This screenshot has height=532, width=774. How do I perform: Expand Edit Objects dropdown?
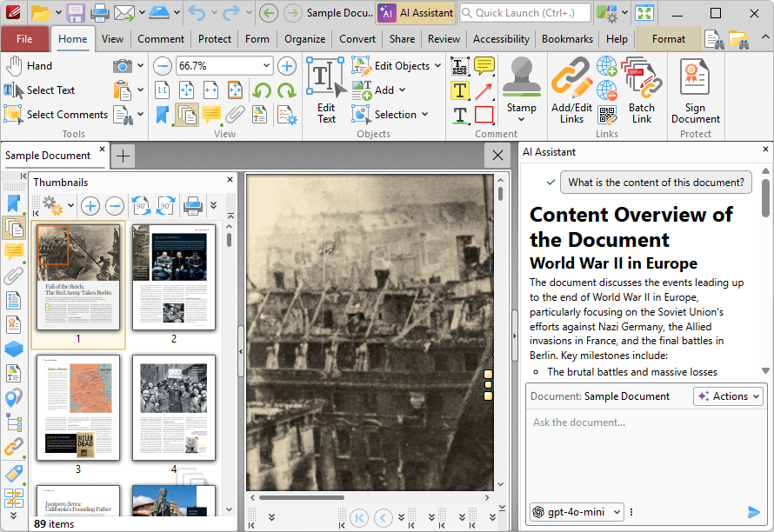click(437, 66)
